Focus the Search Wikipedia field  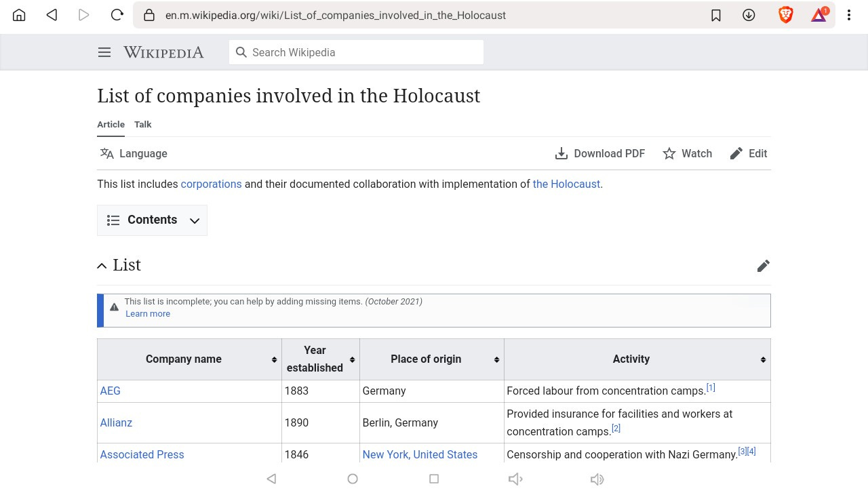click(356, 52)
